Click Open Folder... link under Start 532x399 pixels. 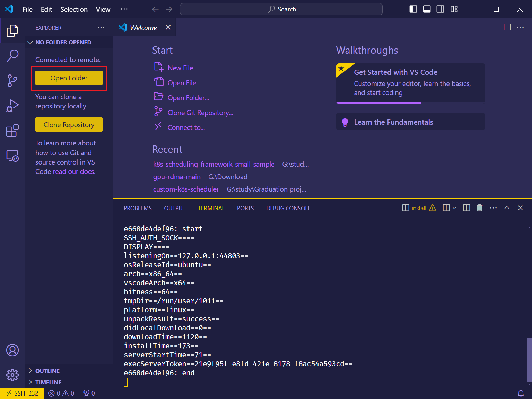(x=188, y=98)
